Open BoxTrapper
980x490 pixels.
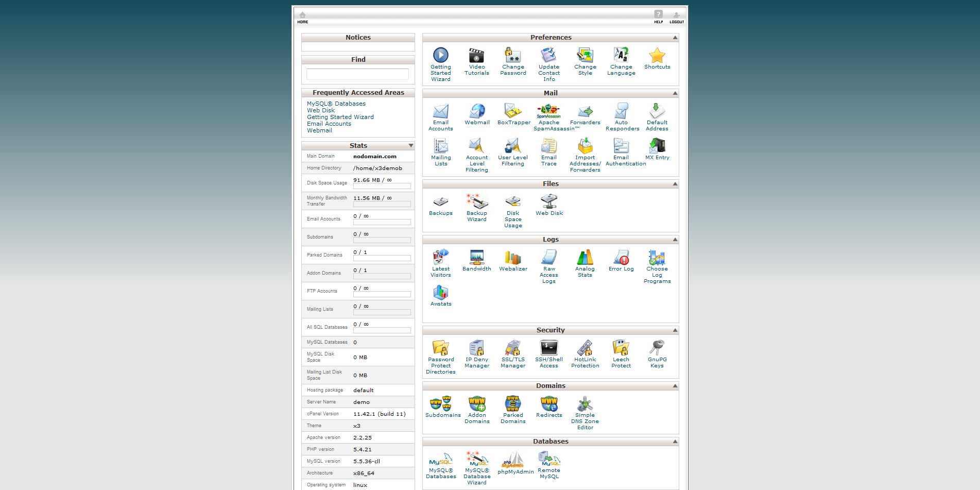[x=513, y=111]
